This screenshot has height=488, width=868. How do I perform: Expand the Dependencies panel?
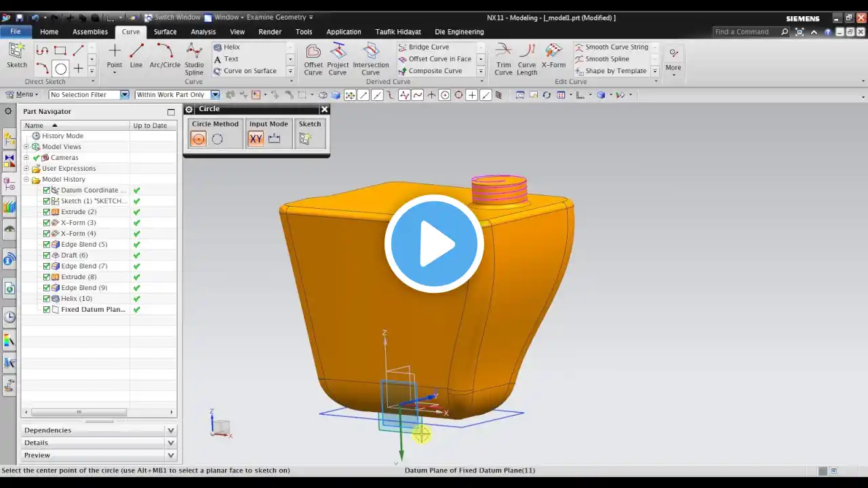tap(99, 430)
